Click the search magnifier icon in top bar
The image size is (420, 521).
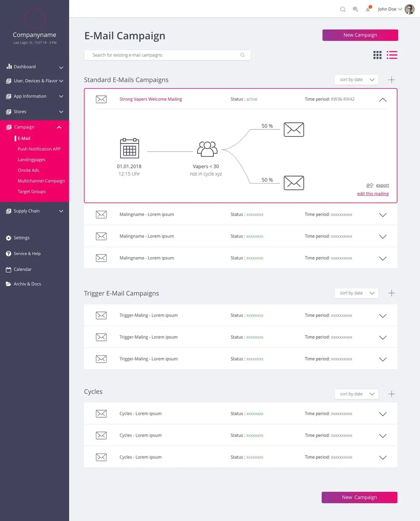(x=343, y=9)
